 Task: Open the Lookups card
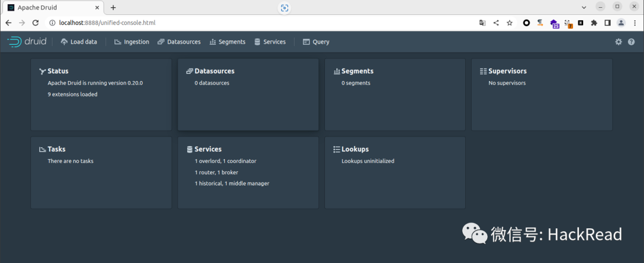coord(395,172)
